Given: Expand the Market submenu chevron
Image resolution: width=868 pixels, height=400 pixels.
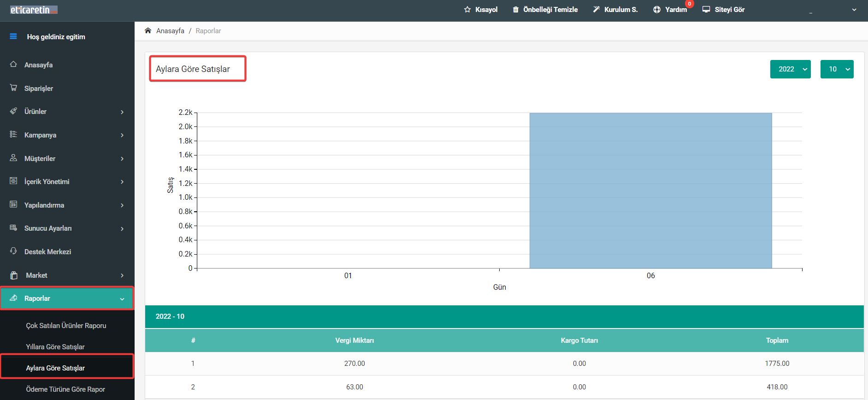Looking at the screenshot, I should 122,275.
